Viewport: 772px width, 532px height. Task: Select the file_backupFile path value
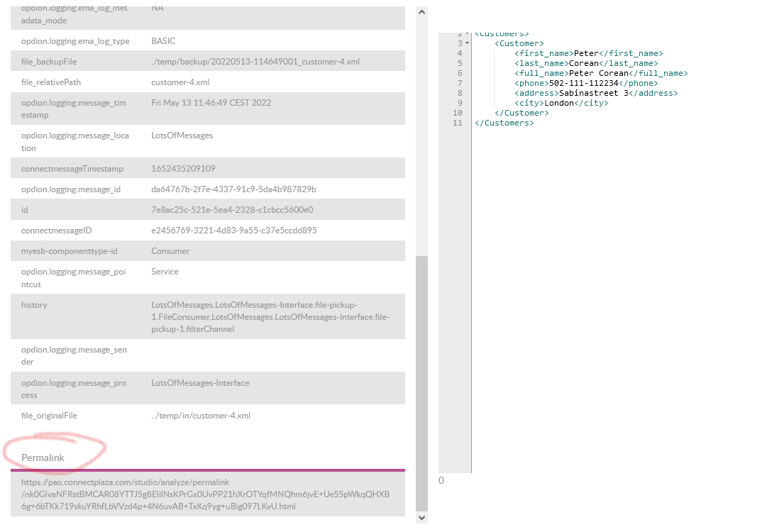(x=255, y=62)
